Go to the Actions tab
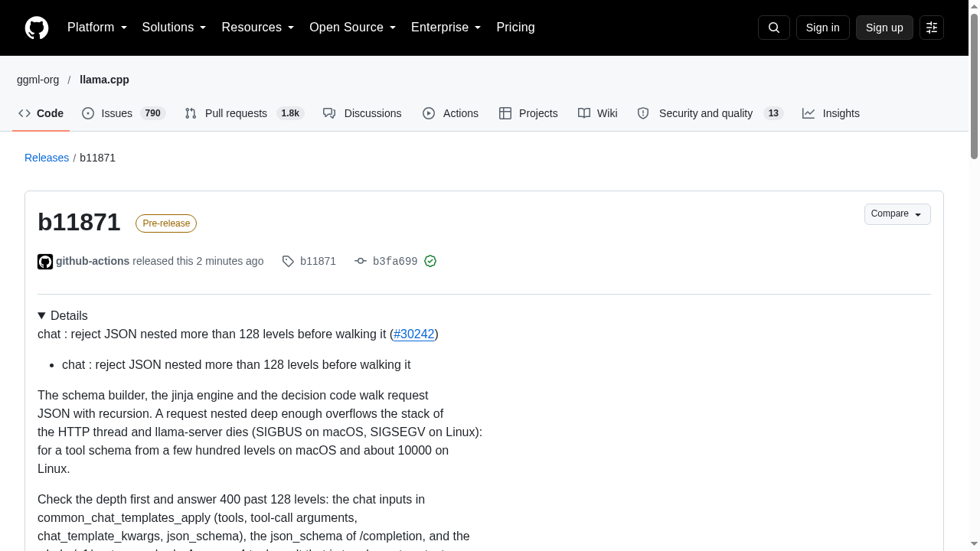Viewport: 980px width, 551px height. coord(451,113)
